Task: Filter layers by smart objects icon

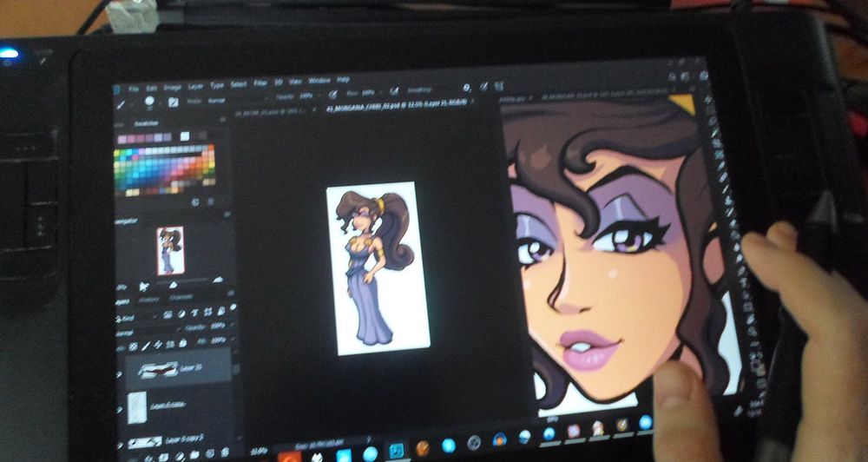Action: tap(220, 311)
